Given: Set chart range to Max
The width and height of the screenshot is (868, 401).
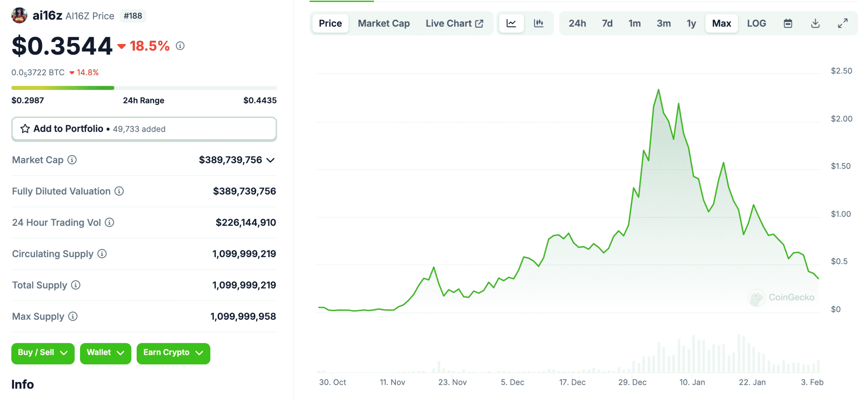Looking at the screenshot, I should (721, 23).
